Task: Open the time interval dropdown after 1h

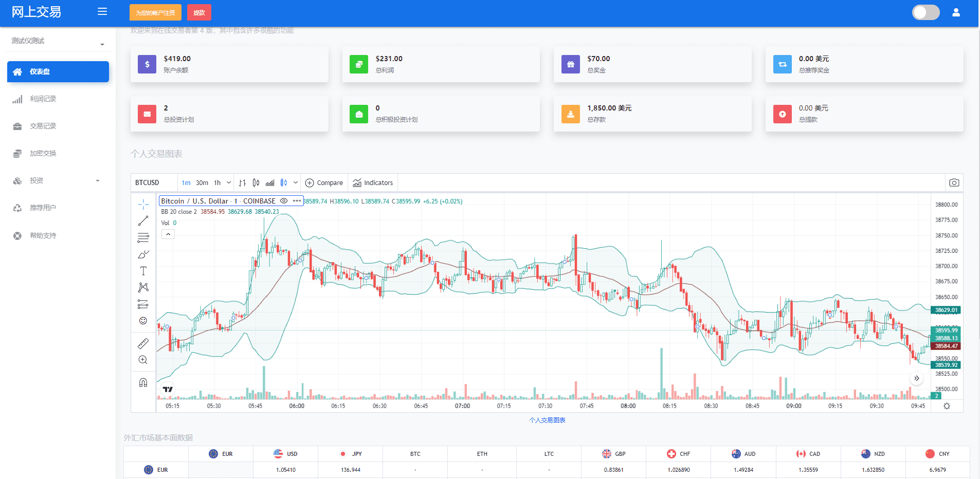Action: [x=229, y=182]
